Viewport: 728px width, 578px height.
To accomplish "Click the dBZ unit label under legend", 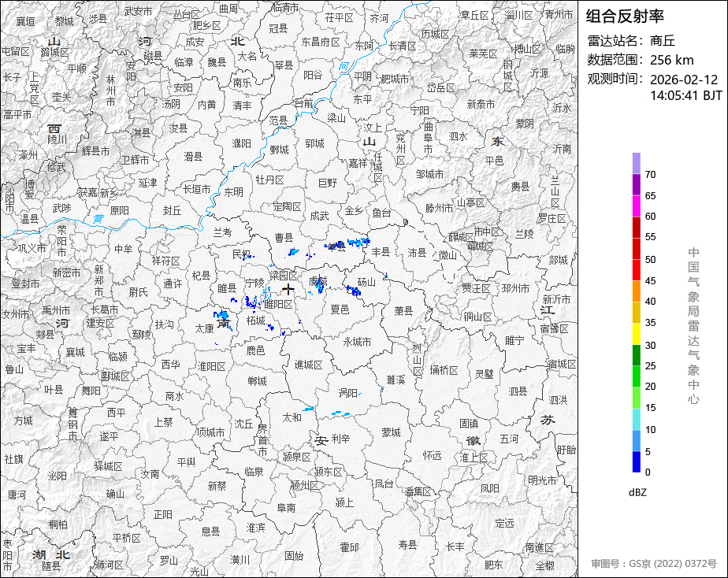I will pyautogui.click(x=637, y=493).
